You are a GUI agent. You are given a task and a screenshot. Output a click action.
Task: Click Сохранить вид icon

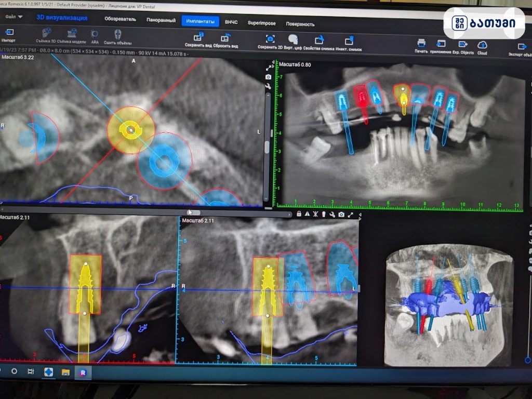point(198,37)
